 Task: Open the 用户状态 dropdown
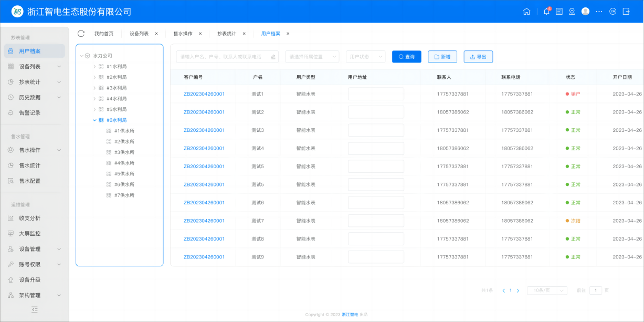click(365, 57)
